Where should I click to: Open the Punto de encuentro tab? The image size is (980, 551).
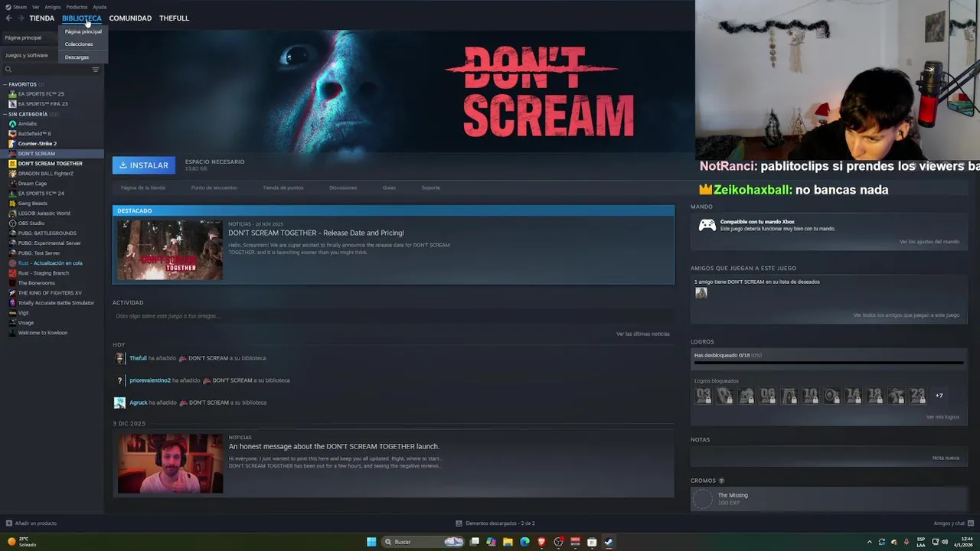214,187
